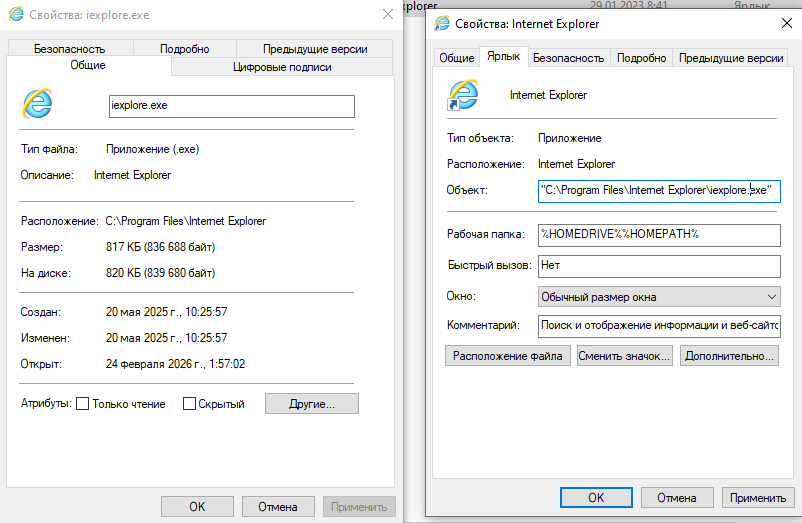Screen dimensions: 802x523
Task: Click the Расположение файла button
Action: pyautogui.click(x=507, y=356)
